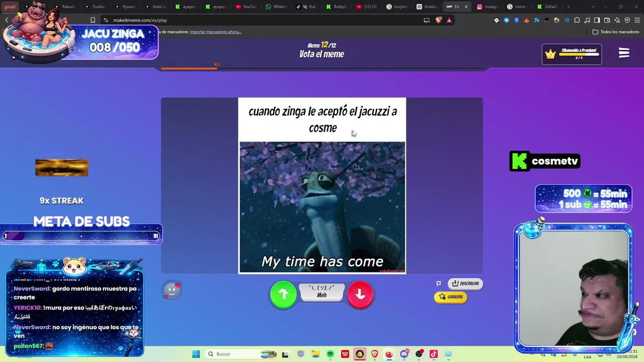Switch to the BuldyD tab
Screen dimensions: 644x362
pyautogui.click(x=336, y=7)
